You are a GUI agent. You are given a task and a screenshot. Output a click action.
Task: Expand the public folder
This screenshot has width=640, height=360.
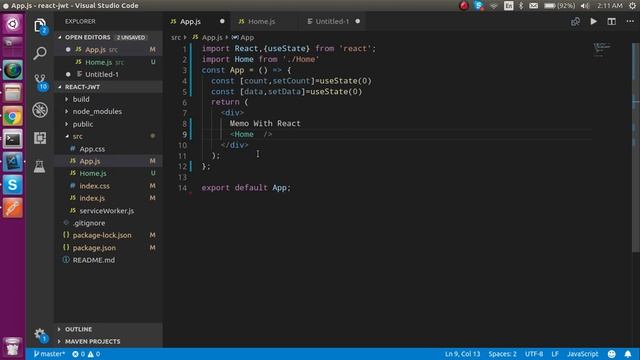coord(108,124)
